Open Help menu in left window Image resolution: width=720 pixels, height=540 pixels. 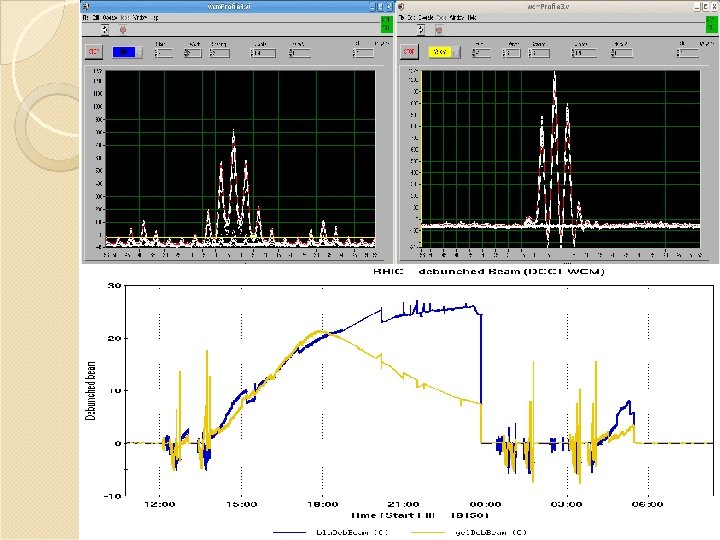pyautogui.click(x=155, y=17)
